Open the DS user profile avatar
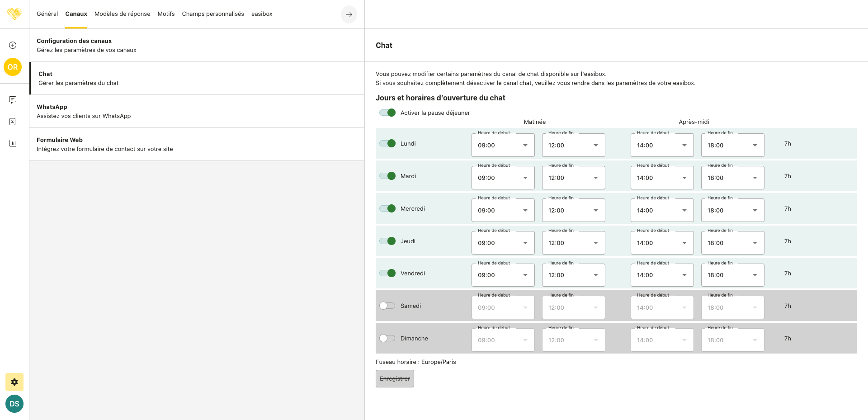The height and width of the screenshot is (420, 868). 14,404
